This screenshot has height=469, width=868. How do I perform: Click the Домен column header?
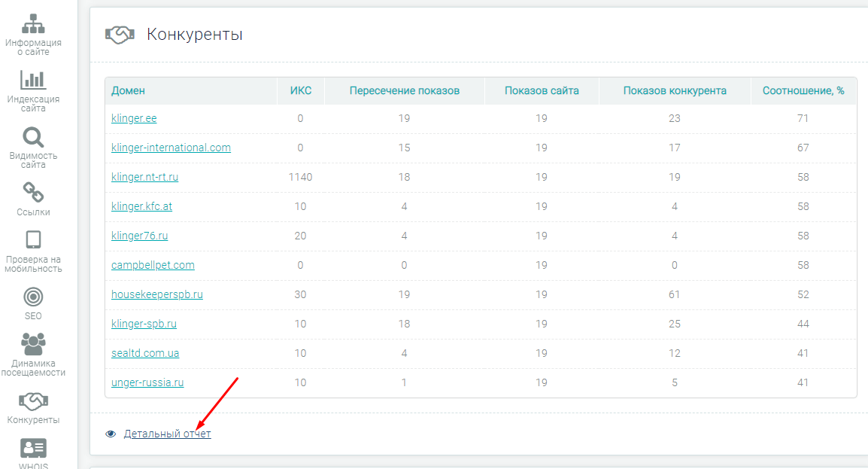click(129, 91)
